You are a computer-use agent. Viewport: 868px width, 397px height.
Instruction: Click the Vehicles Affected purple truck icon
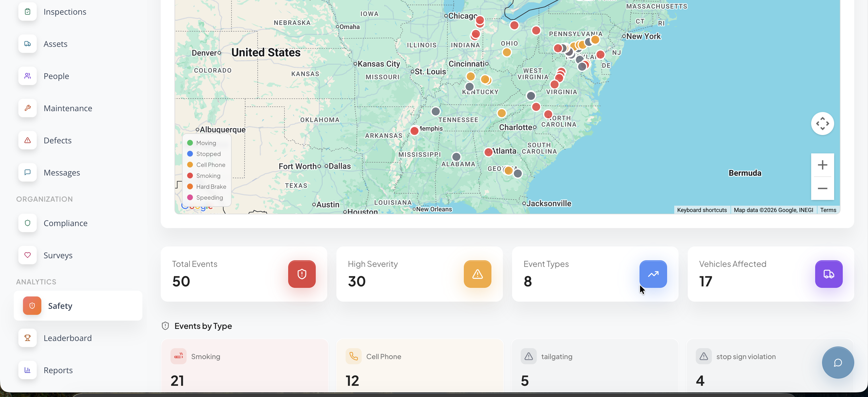pos(829,274)
